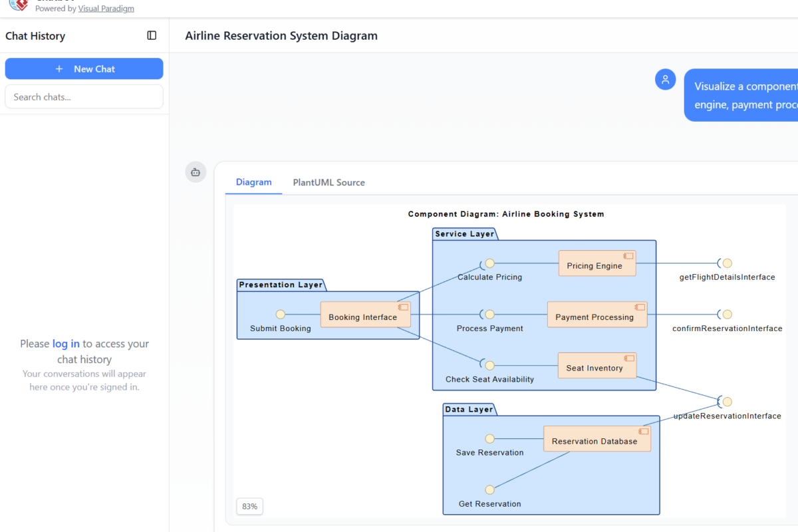Click the component icon on Pricing Engine
Viewport: 798px width, 532px height.
(x=628, y=256)
